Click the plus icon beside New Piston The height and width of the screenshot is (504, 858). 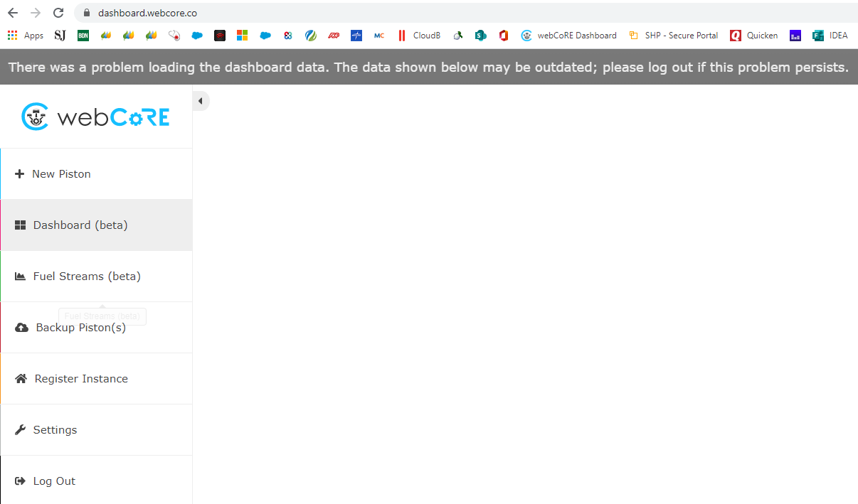(19, 174)
